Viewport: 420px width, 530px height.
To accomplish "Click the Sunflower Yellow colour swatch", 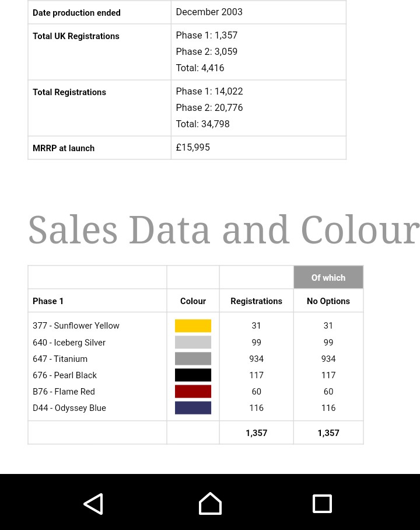I will pyautogui.click(x=193, y=326).
